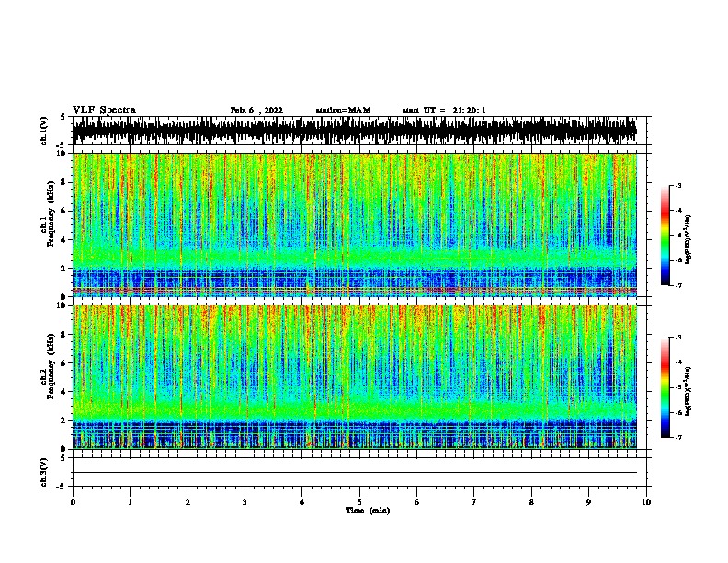Click the ch.1 color scale unit label

pyautogui.click(x=688, y=239)
